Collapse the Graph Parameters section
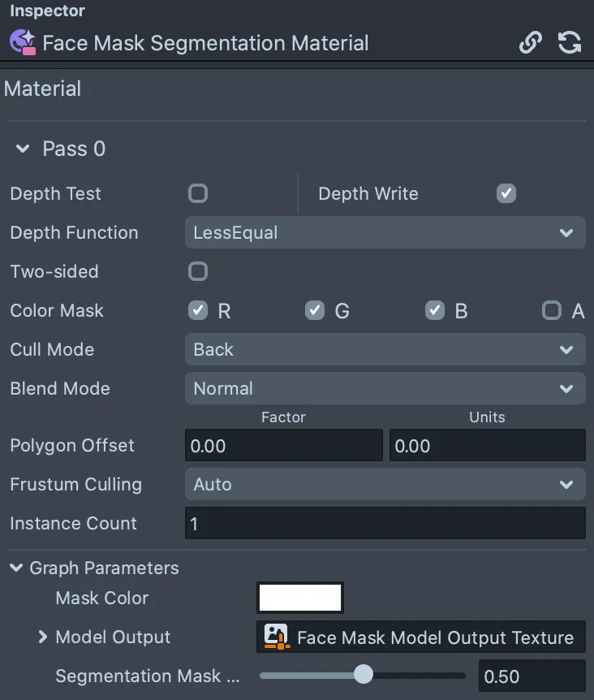 (16, 568)
